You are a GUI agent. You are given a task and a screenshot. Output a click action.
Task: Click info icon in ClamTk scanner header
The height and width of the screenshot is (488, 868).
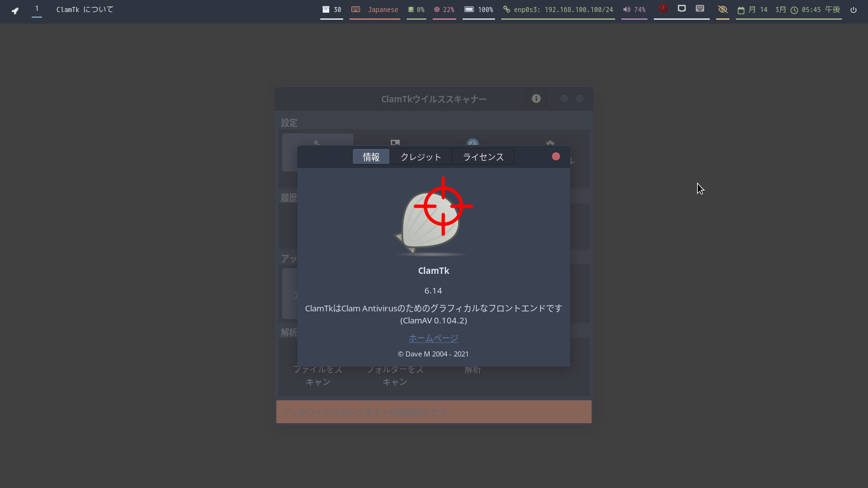[536, 98]
